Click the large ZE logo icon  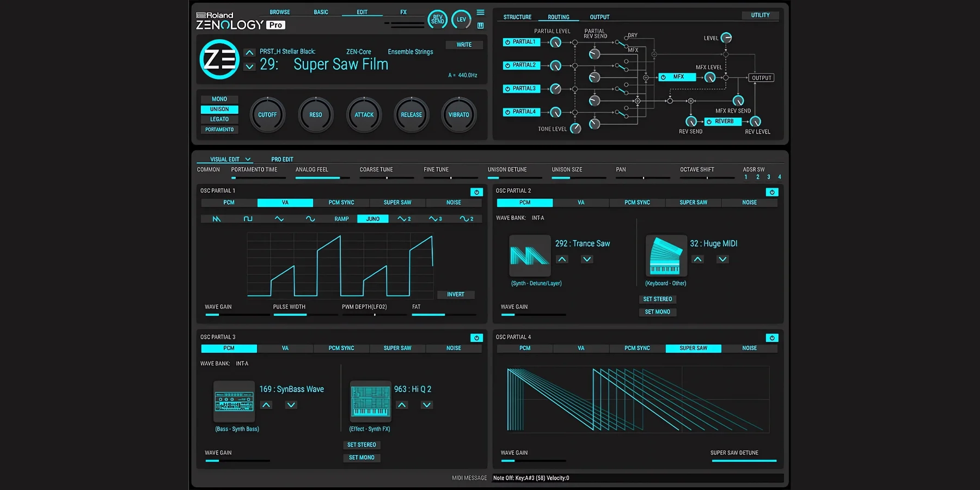click(219, 59)
